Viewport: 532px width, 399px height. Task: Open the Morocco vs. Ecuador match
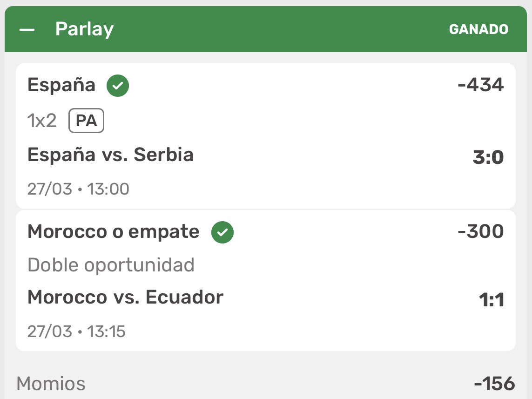click(x=125, y=297)
